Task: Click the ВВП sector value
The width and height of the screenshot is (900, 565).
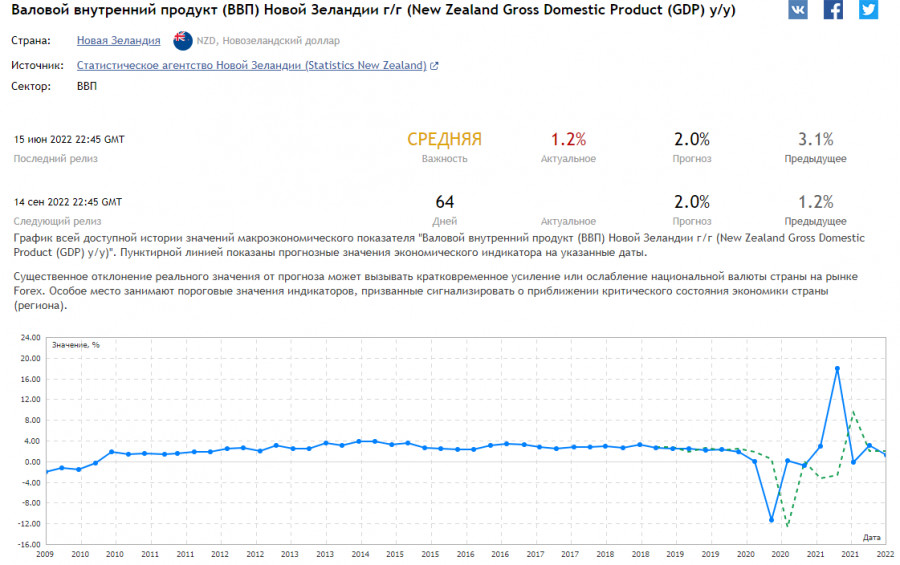Action: (87, 87)
